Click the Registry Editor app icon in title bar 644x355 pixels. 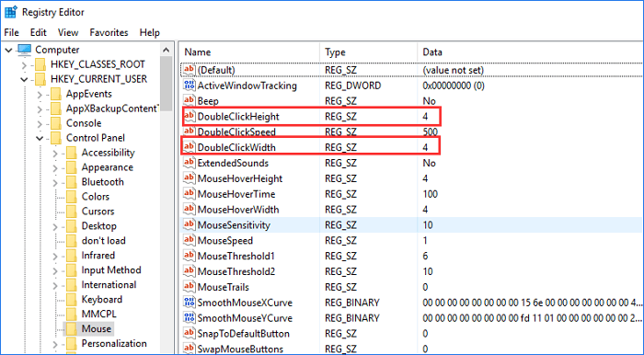click(x=10, y=12)
